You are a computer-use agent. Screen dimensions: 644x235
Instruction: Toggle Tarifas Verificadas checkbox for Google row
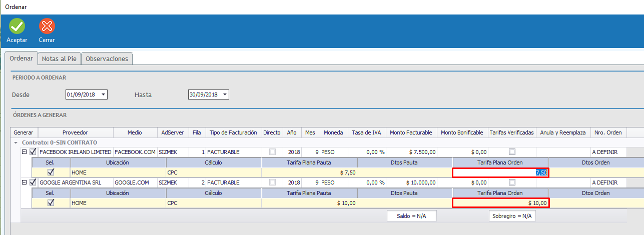[511, 183]
